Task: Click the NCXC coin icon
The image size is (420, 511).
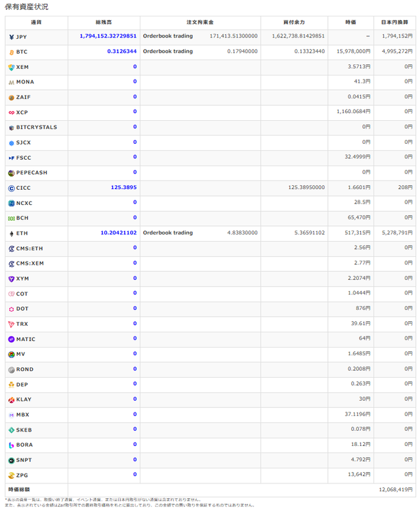Action: pos(11,204)
